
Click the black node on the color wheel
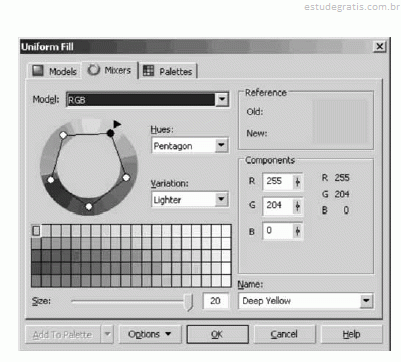110,133
